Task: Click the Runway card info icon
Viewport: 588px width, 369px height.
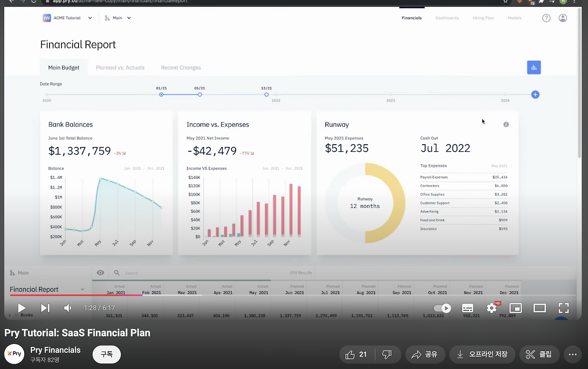Action: [x=506, y=125]
